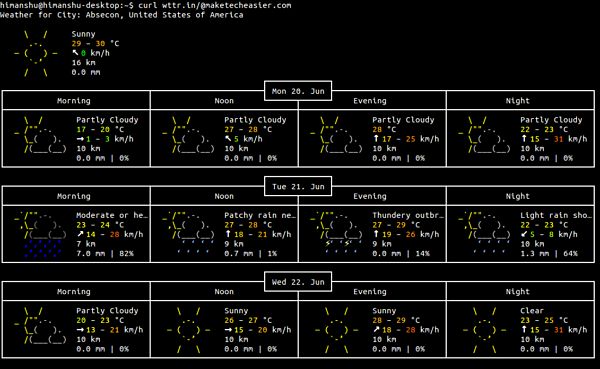Click the Morning header under Mon 20. Jun
The width and height of the screenshot is (600, 369).
tap(73, 101)
